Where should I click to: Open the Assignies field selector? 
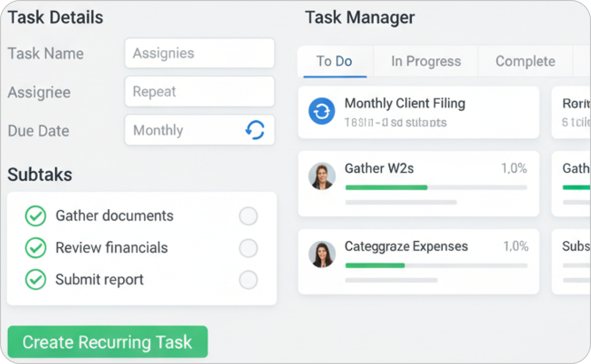199,53
